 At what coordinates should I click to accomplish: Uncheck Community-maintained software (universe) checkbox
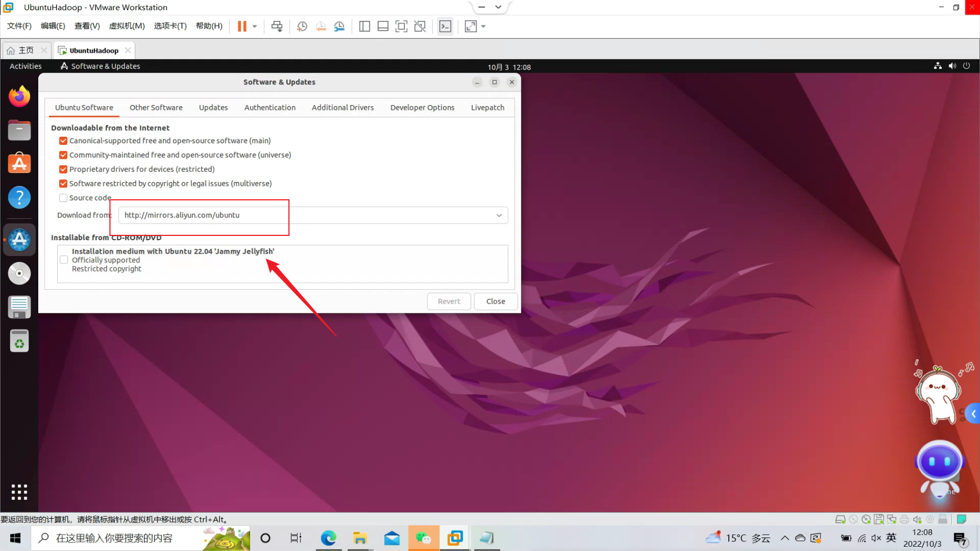63,155
